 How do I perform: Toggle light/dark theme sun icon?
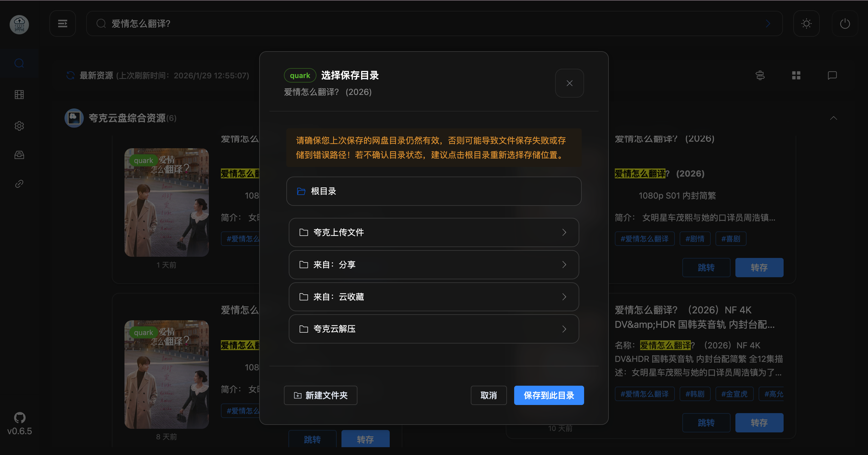(x=806, y=24)
